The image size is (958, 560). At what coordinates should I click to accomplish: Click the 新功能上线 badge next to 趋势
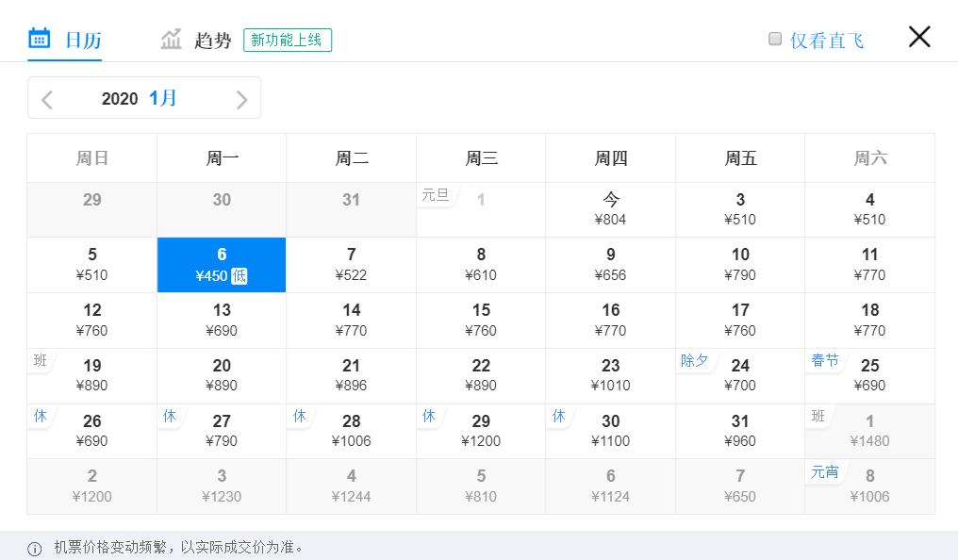coord(288,41)
